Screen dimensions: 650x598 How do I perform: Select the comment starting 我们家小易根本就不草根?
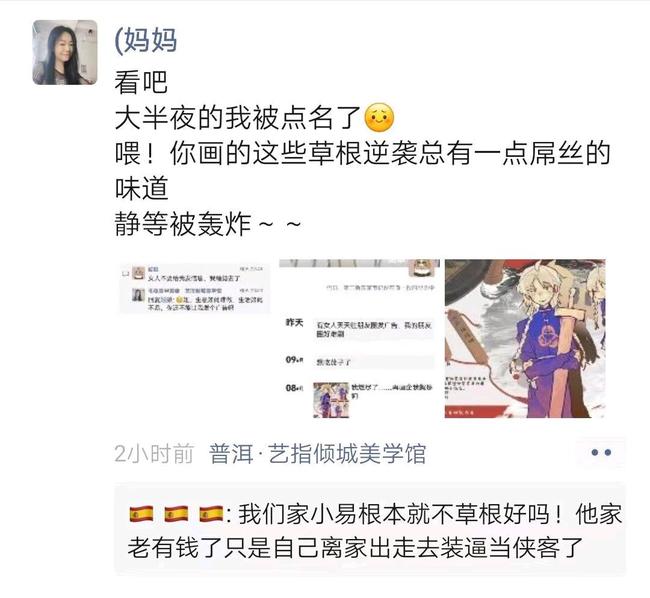[370, 530]
